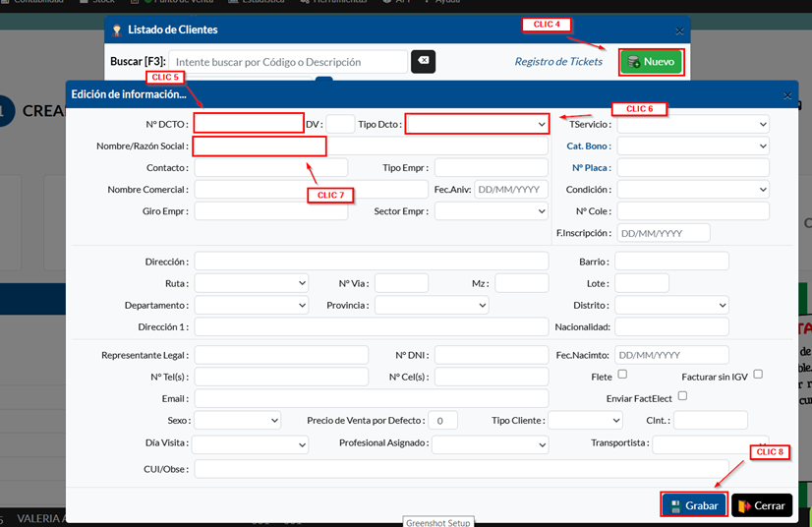
Task: Click the Nº DCTO input field
Action: click(248, 124)
